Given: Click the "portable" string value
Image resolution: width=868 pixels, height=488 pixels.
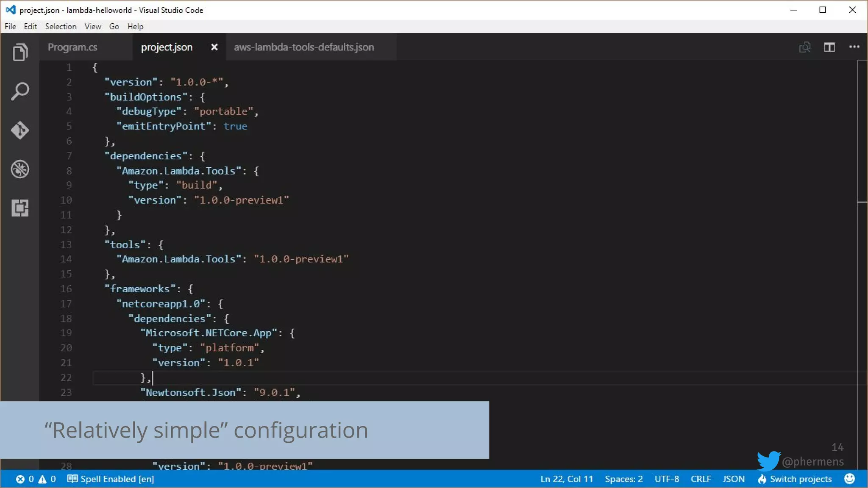Looking at the screenshot, I should coord(223,111).
